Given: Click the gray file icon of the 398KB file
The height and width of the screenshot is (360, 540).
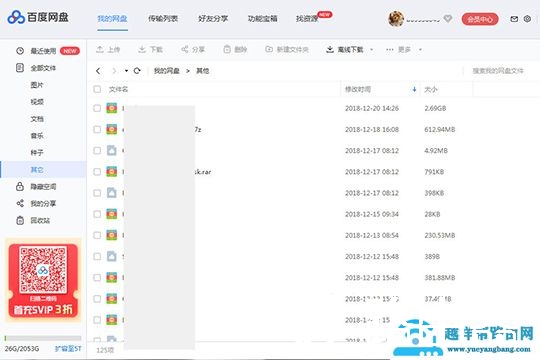Looking at the screenshot, I should pyautogui.click(x=112, y=193).
